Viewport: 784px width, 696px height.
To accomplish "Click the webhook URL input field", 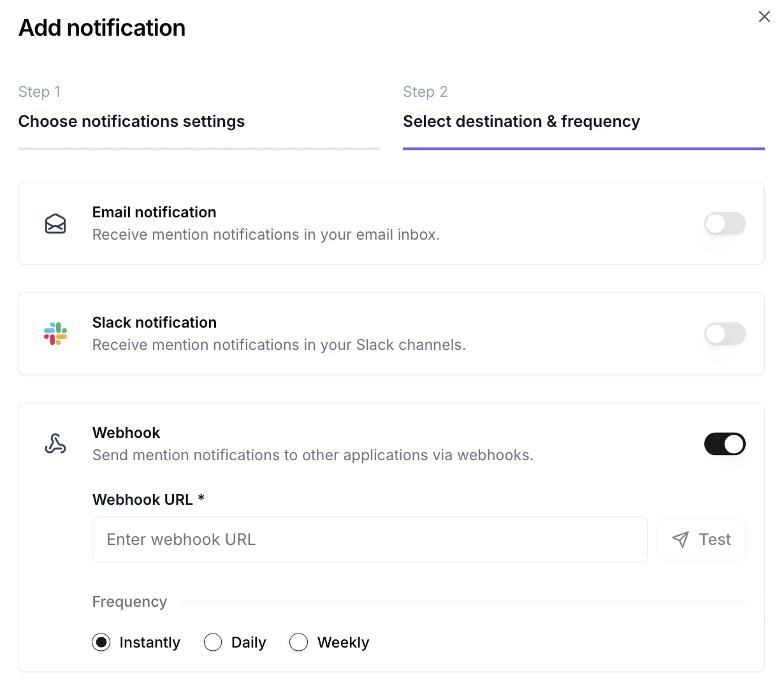I will (x=370, y=539).
